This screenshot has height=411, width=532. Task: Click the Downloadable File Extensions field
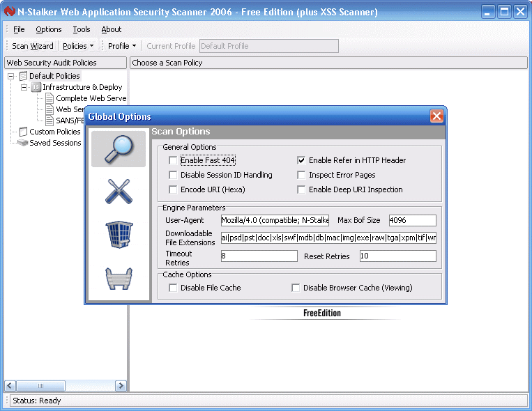(x=328, y=238)
